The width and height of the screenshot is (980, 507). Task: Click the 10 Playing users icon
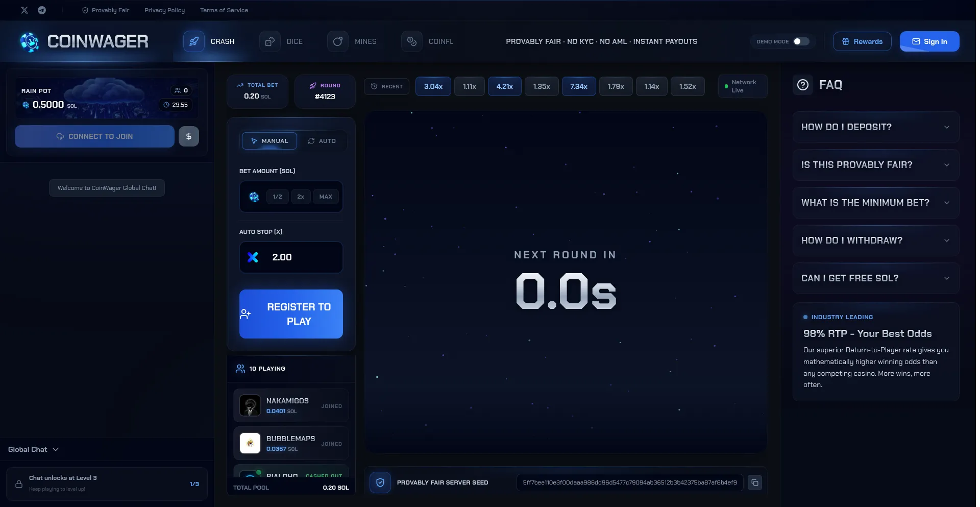click(x=240, y=369)
